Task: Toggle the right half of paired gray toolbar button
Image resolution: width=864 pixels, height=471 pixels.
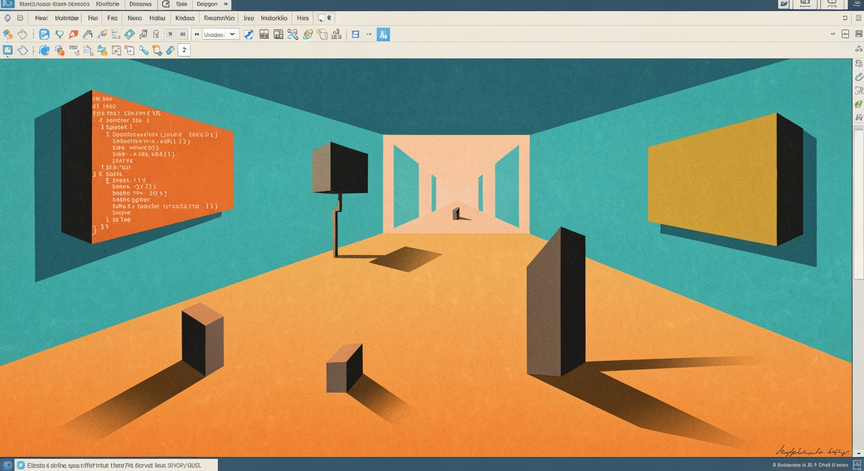Action: (x=182, y=34)
